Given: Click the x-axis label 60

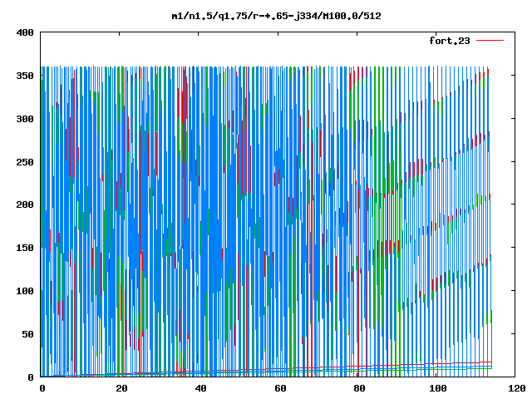Looking at the screenshot, I should tap(280, 388).
